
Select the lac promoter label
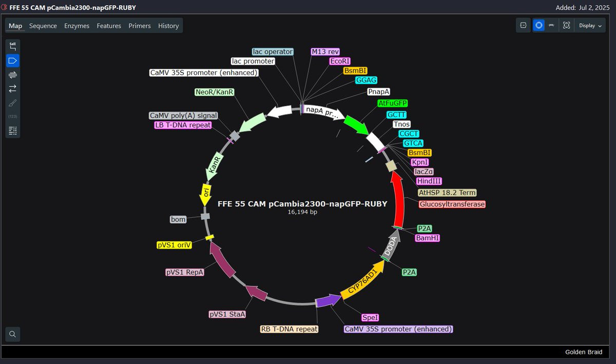point(253,61)
